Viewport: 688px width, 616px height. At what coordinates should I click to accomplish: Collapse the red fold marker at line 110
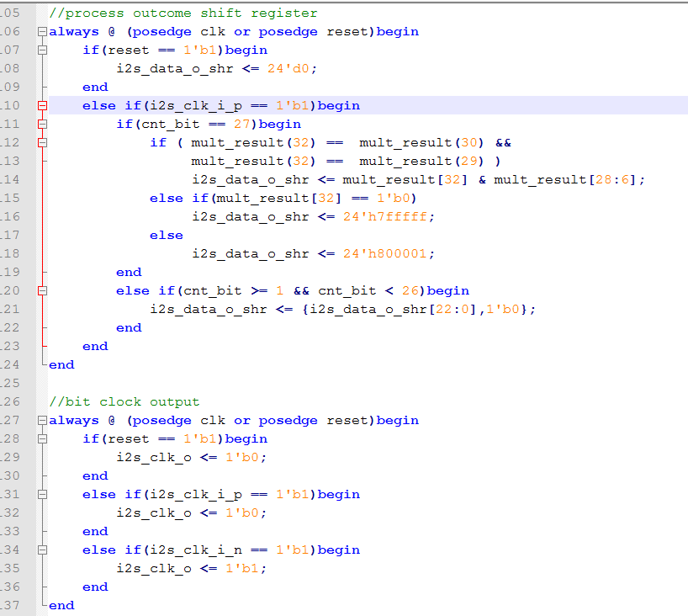[42, 105]
